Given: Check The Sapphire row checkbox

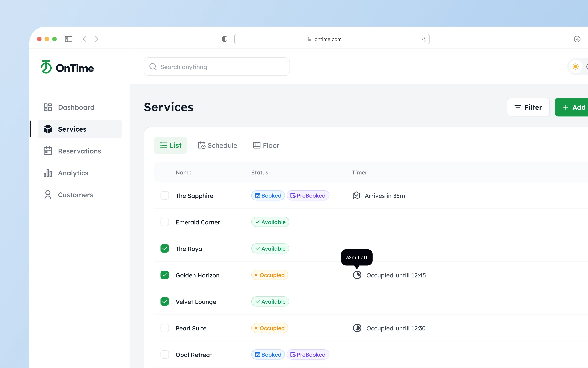Looking at the screenshot, I should click(165, 195).
